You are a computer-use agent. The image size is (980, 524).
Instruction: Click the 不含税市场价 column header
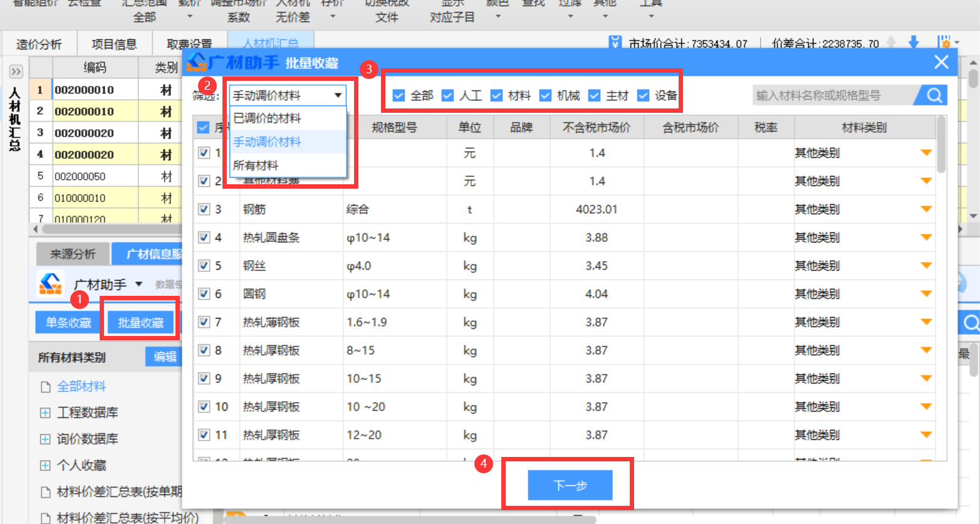click(597, 127)
